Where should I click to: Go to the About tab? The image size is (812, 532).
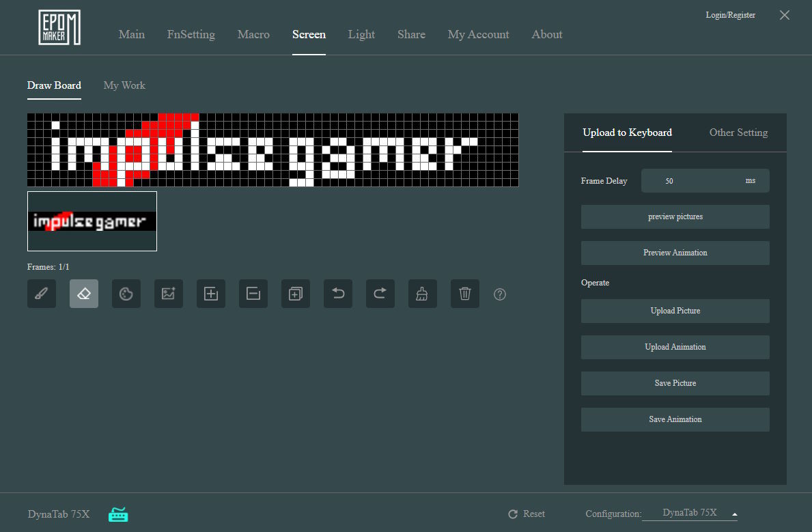coord(547,34)
